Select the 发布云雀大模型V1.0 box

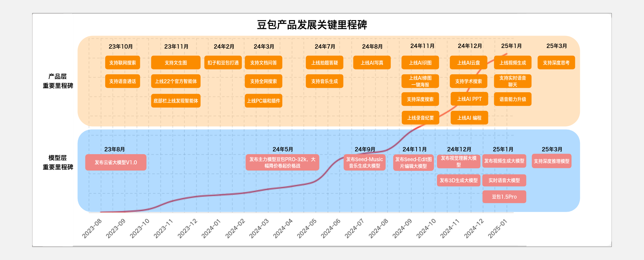click(x=116, y=162)
